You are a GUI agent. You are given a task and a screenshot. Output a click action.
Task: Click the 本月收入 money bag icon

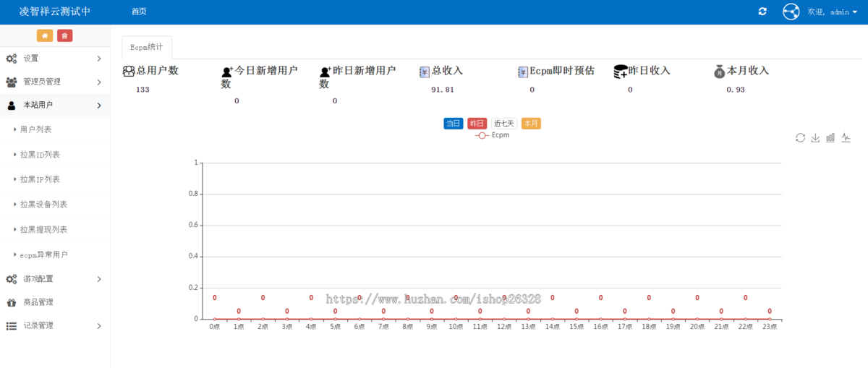point(719,72)
